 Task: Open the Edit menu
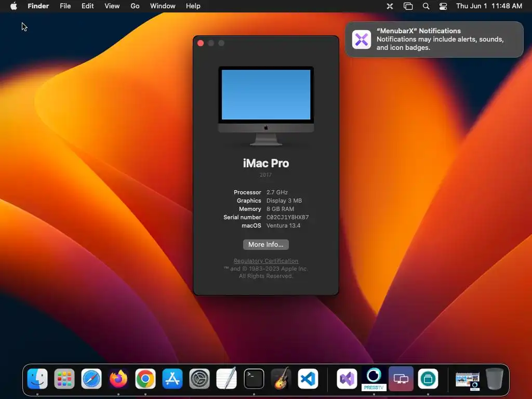point(87,6)
